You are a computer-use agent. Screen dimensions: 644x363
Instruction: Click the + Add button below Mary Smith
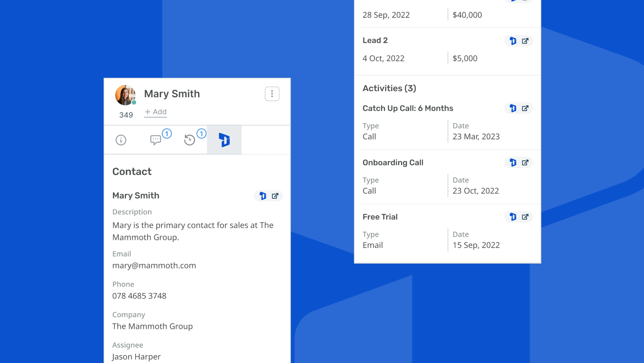[155, 111]
